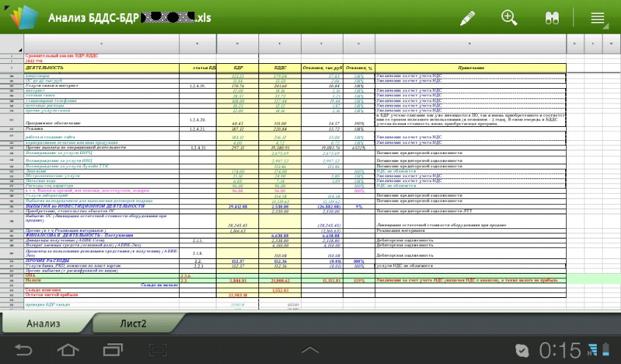Select the 6522% deviation cell
Image resolution: width=621 pixels, height=364 pixels.
tap(359, 148)
